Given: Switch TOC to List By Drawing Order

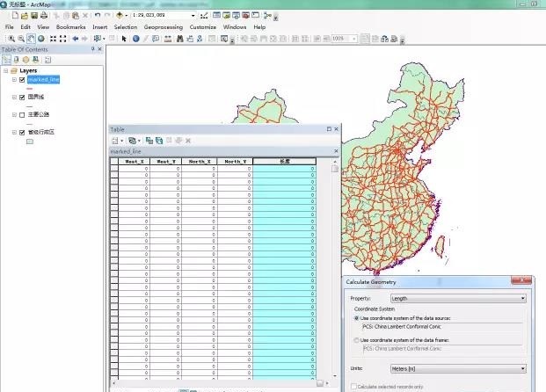Looking at the screenshot, I should pos(6,60).
